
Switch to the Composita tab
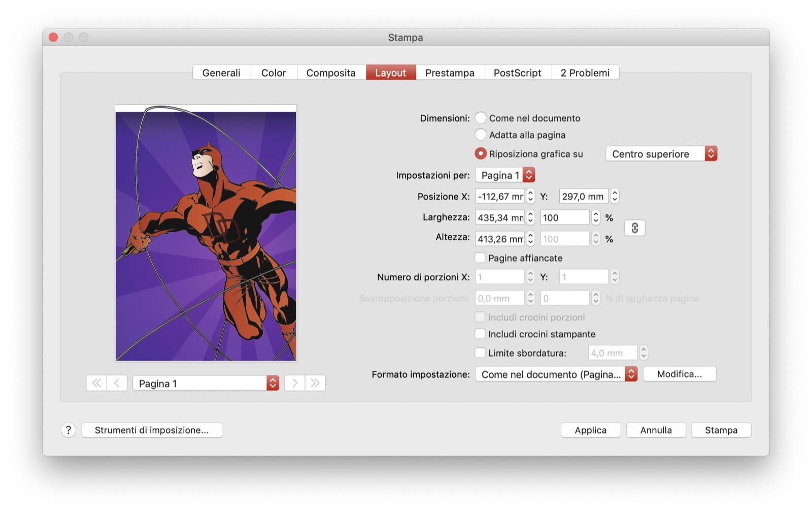coord(331,73)
